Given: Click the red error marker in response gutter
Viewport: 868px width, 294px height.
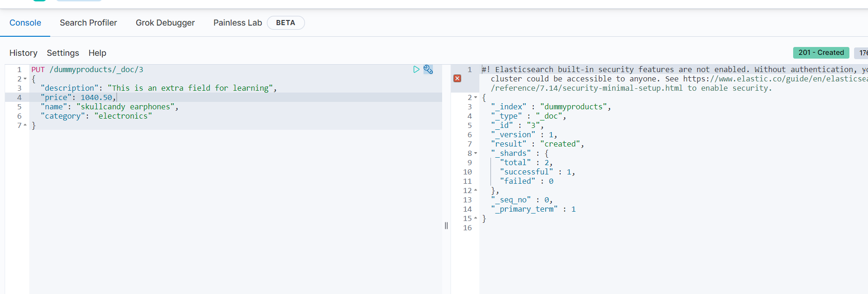Looking at the screenshot, I should click(457, 79).
